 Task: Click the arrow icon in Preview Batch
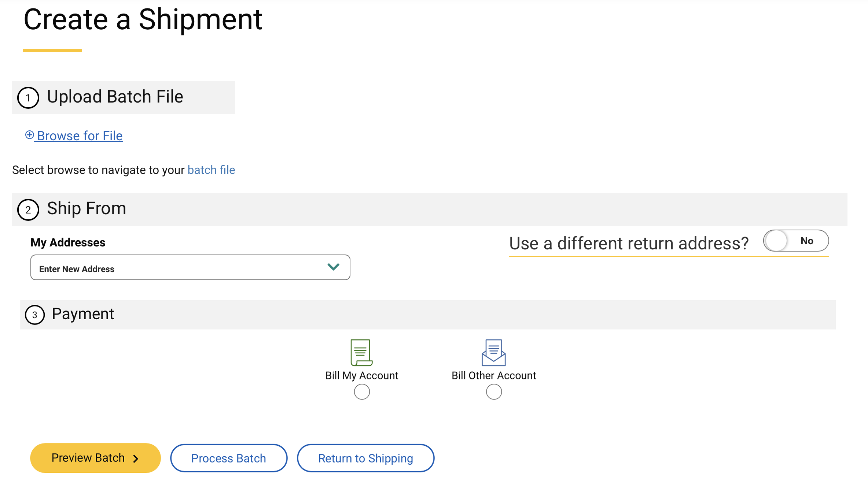(x=136, y=459)
